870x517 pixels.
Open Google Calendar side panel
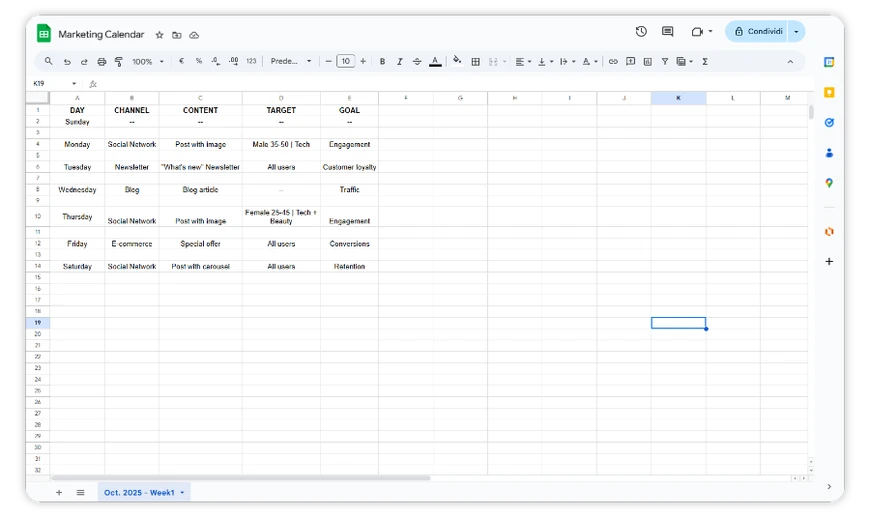[x=829, y=62]
